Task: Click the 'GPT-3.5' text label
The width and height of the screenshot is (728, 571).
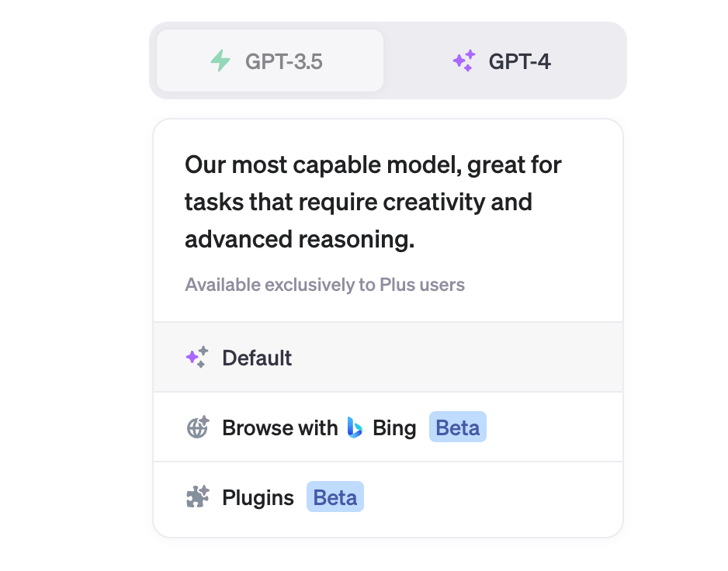Action: pos(284,61)
